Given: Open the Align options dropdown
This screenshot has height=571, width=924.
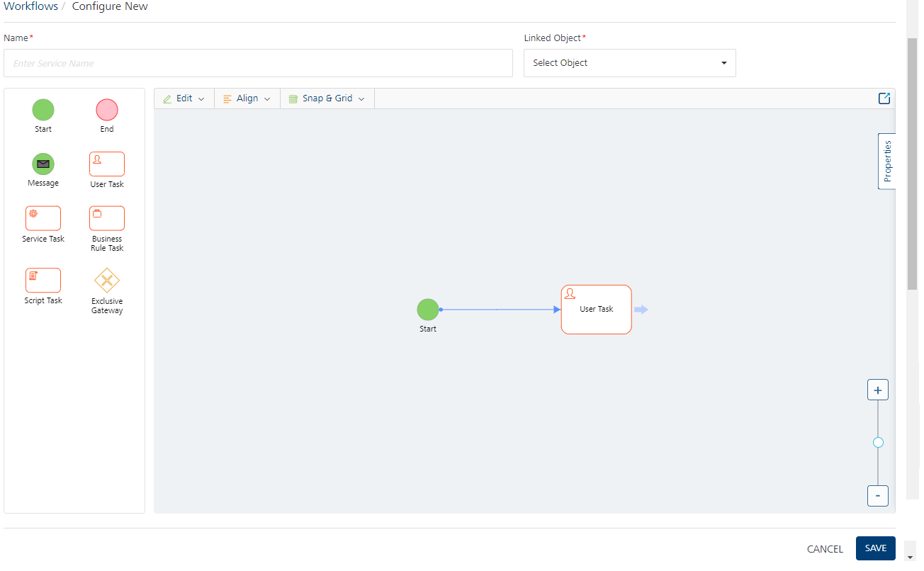Looking at the screenshot, I should tap(247, 98).
